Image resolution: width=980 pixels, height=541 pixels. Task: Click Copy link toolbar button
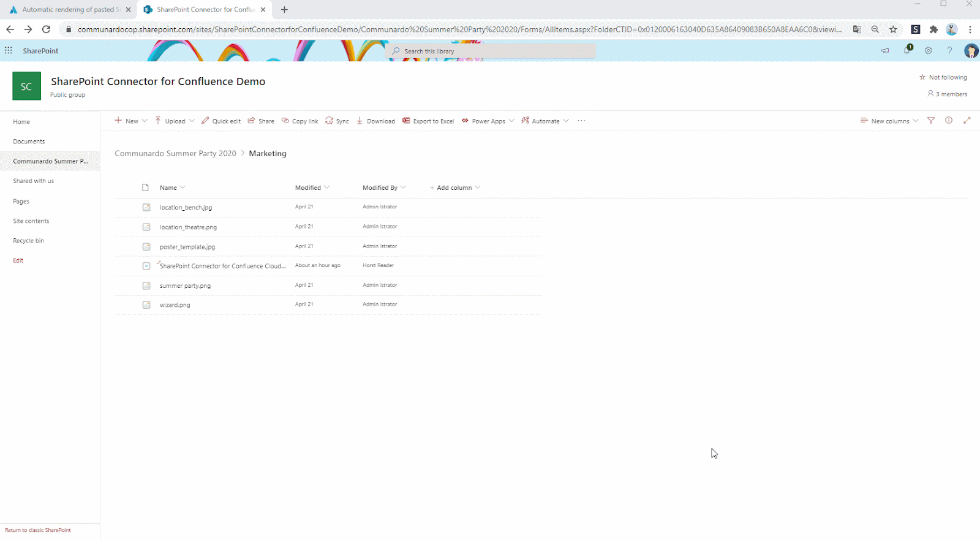300,121
